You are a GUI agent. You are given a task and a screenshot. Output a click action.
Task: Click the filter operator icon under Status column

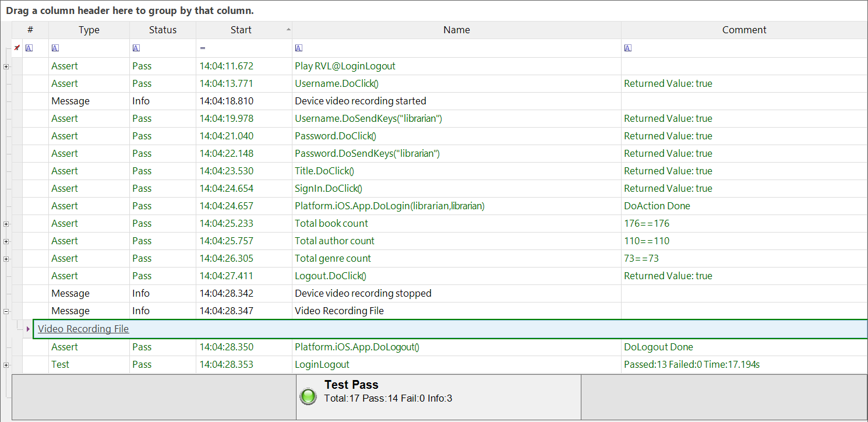136,48
